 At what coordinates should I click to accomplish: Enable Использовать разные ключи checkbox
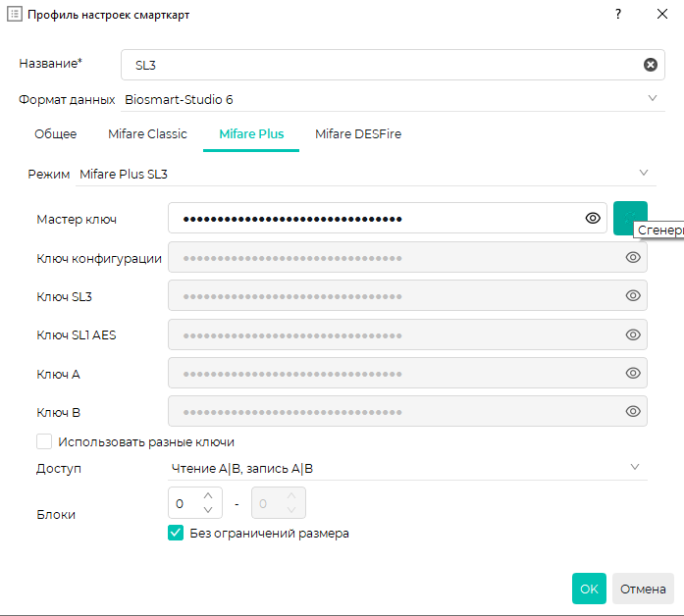pyautogui.click(x=44, y=441)
